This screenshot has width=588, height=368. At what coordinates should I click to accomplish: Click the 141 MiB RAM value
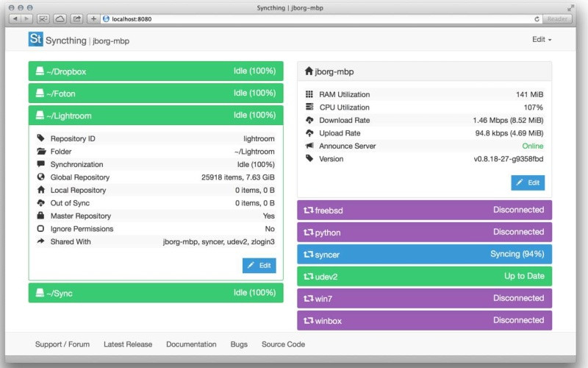[529, 94]
